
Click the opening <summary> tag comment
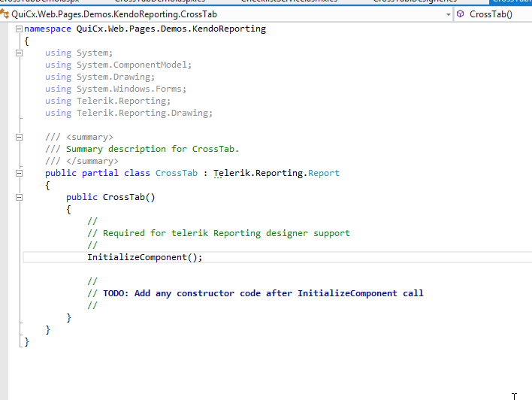[79, 137]
